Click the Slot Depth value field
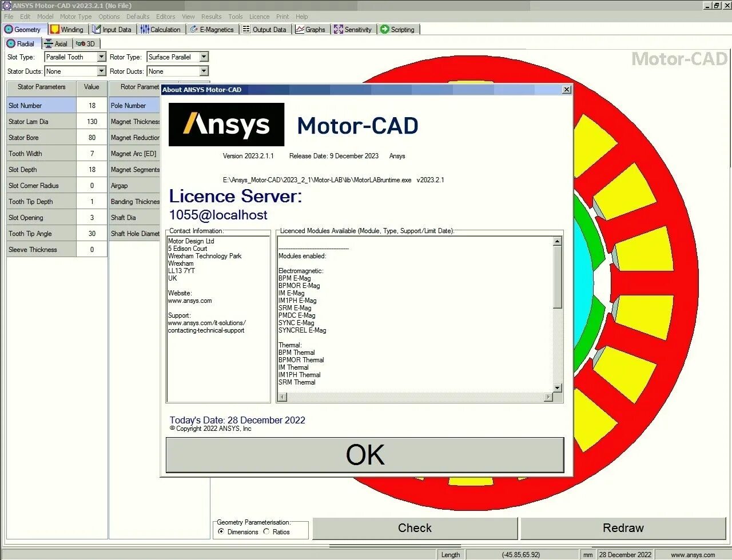The height and width of the screenshot is (560, 732). pos(91,170)
